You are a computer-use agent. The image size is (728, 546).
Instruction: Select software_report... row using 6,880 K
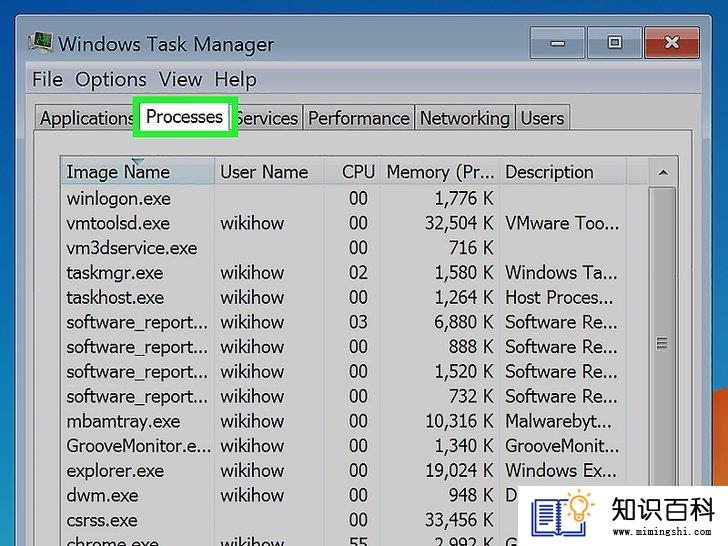pyautogui.click(x=355, y=322)
